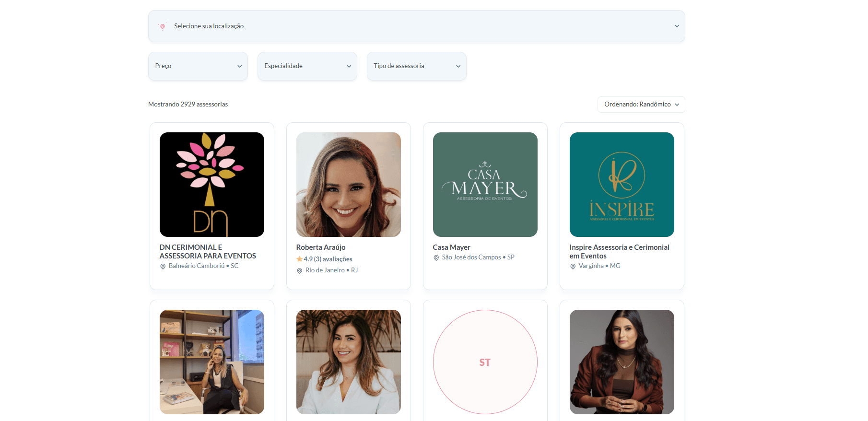Click chevron arrow in the Preço filter

[x=239, y=66]
